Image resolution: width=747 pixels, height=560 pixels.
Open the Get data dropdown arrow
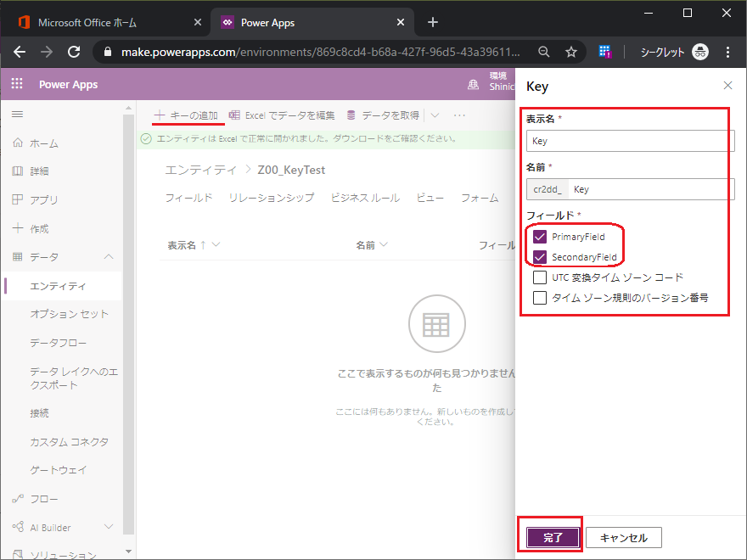(x=435, y=115)
